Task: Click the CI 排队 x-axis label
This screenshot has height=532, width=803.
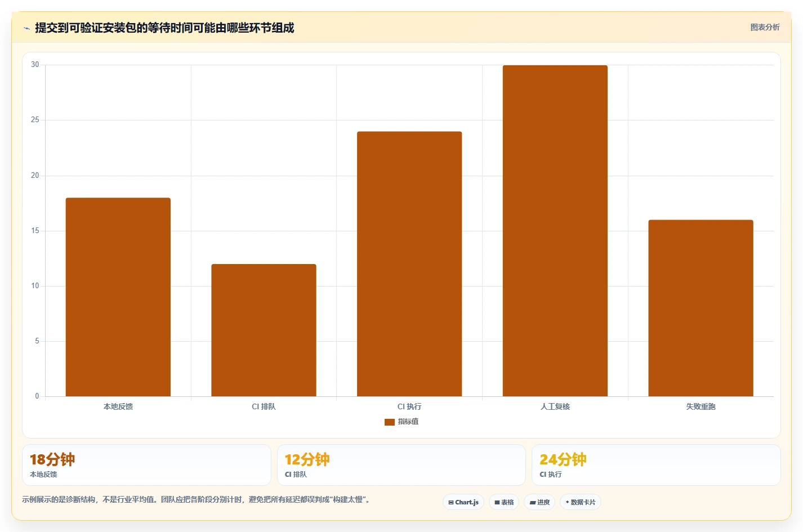Action: click(264, 406)
